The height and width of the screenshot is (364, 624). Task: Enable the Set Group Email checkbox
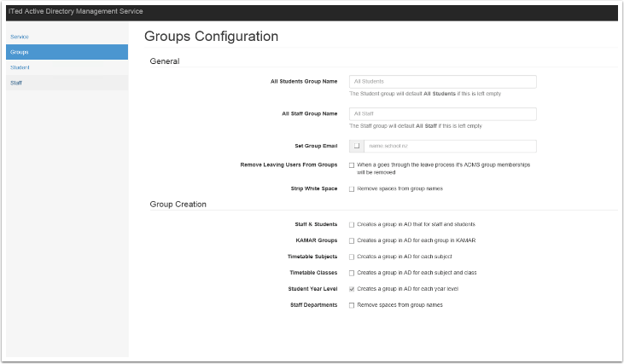[357, 147]
